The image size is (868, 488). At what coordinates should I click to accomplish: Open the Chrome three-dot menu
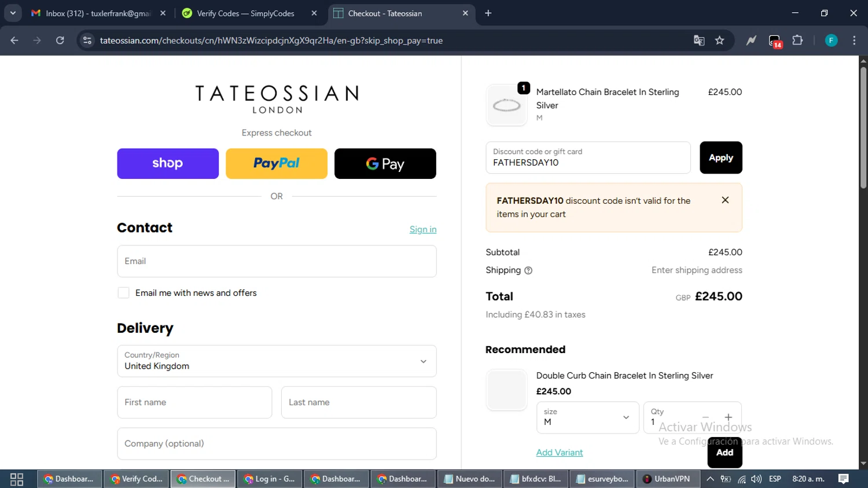tap(854, 41)
